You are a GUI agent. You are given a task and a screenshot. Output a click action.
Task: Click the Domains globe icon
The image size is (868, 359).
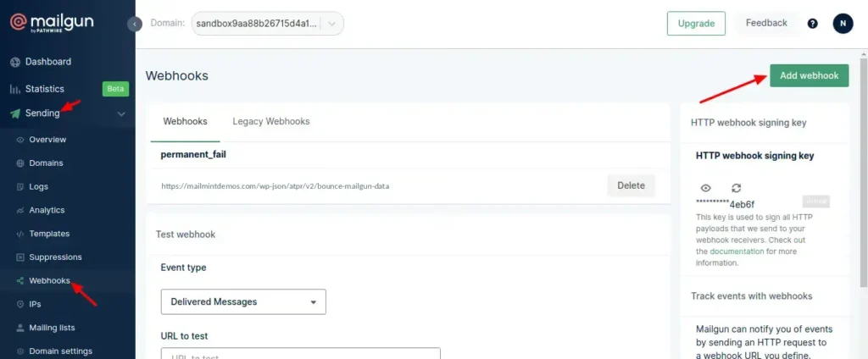point(20,163)
